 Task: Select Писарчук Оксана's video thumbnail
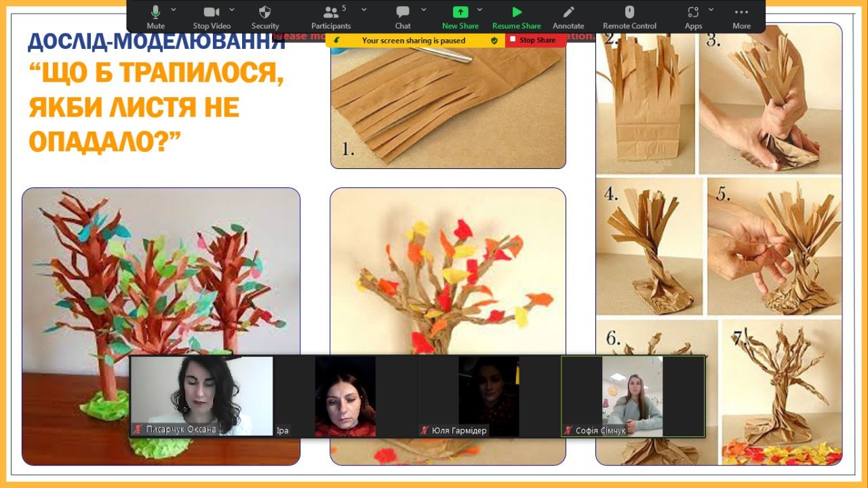point(201,396)
